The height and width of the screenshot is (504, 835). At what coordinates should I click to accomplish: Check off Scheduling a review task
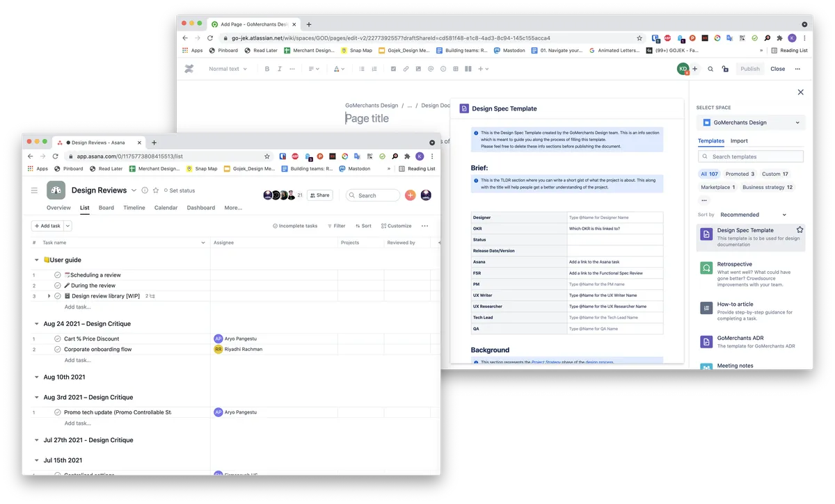click(58, 275)
